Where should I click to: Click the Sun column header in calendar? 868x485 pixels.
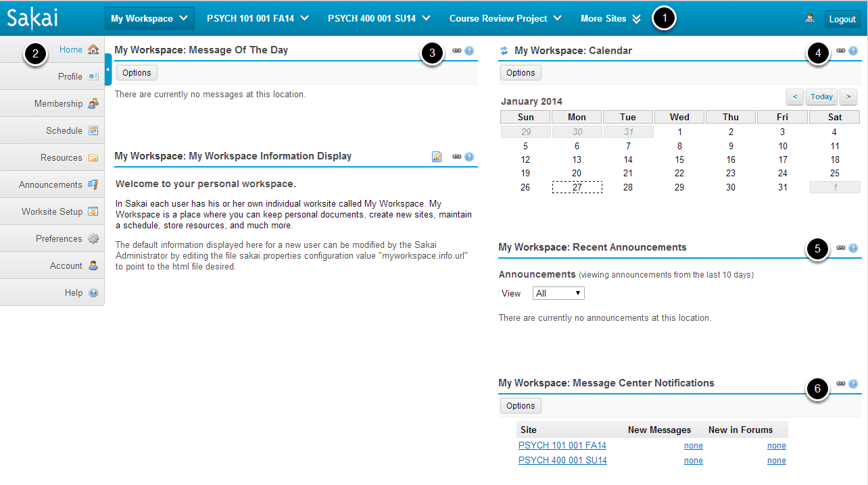tap(526, 117)
